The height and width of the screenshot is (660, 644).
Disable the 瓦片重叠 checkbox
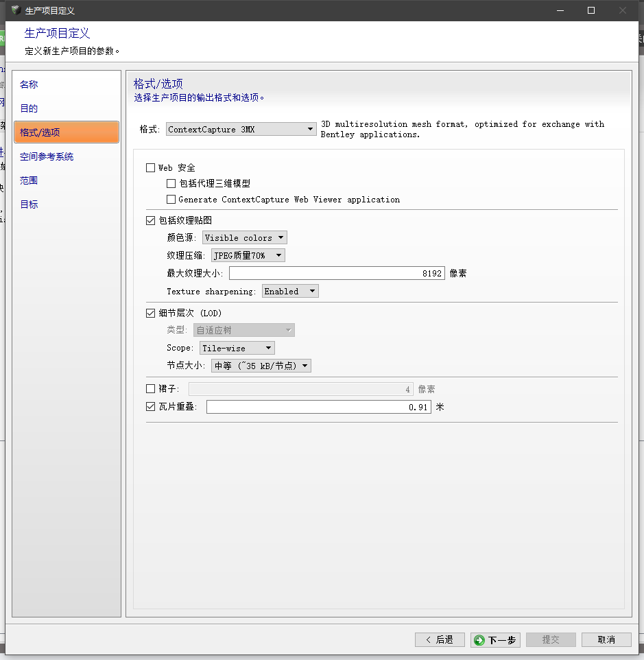[x=151, y=407]
